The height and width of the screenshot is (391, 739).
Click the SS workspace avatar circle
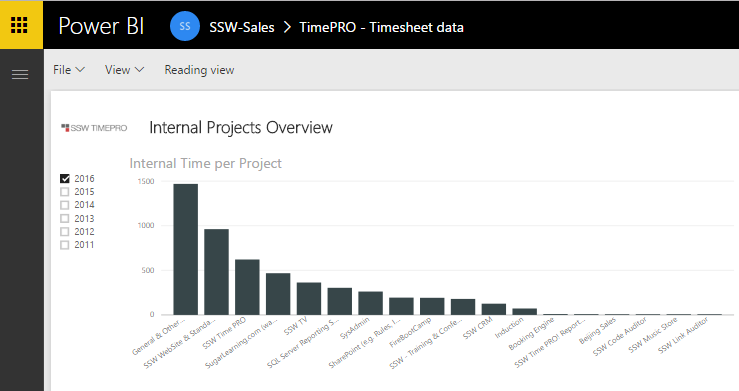(x=185, y=26)
